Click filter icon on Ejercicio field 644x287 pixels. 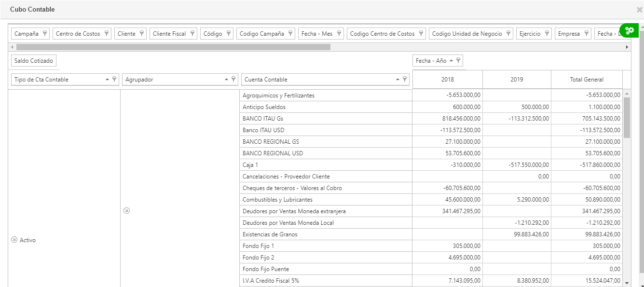pos(547,34)
